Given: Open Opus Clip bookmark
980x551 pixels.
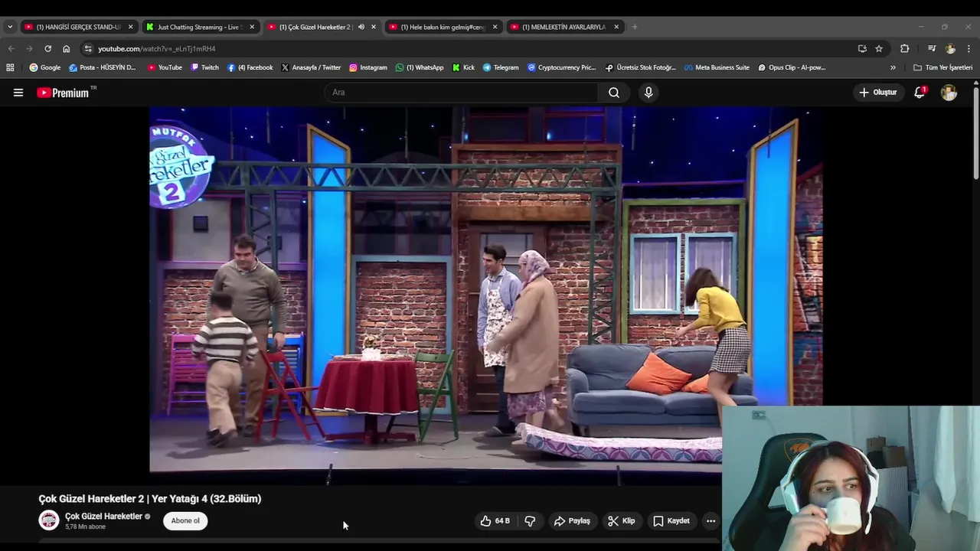Looking at the screenshot, I should click(x=792, y=67).
